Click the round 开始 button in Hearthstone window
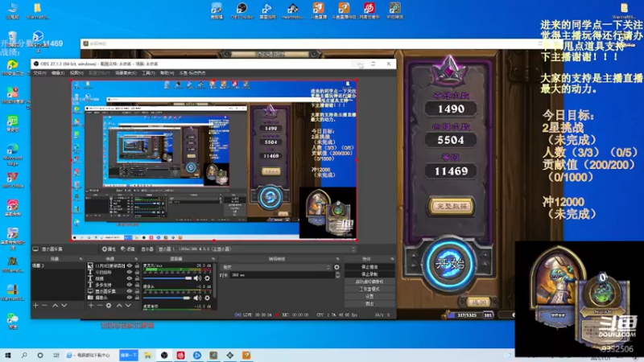The image size is (644, 362). coord(450,264)
